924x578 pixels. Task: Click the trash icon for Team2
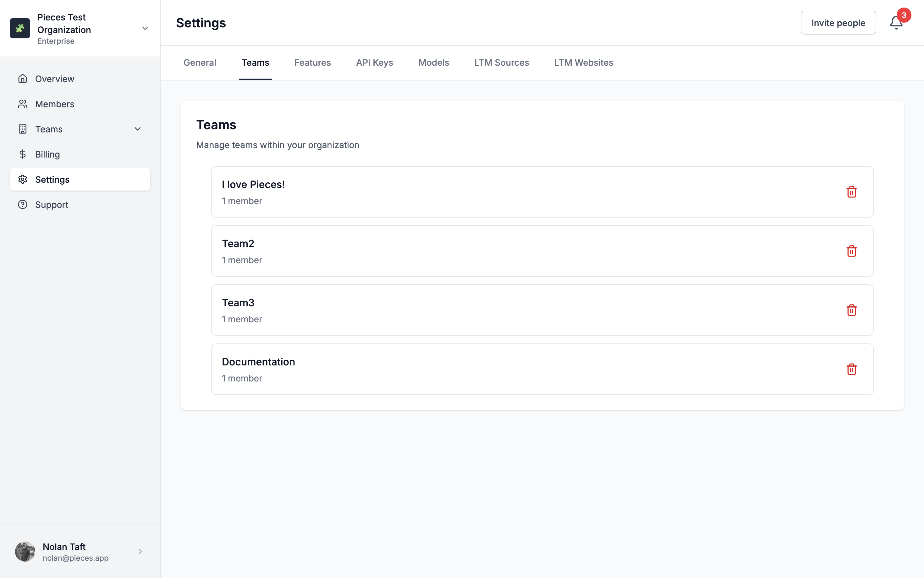851,251
